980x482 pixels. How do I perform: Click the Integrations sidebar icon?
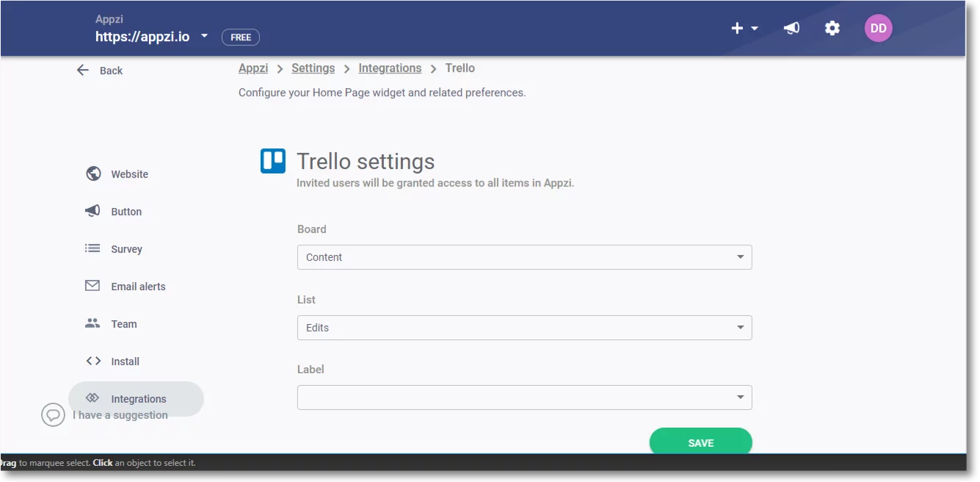tap(92, 398)
